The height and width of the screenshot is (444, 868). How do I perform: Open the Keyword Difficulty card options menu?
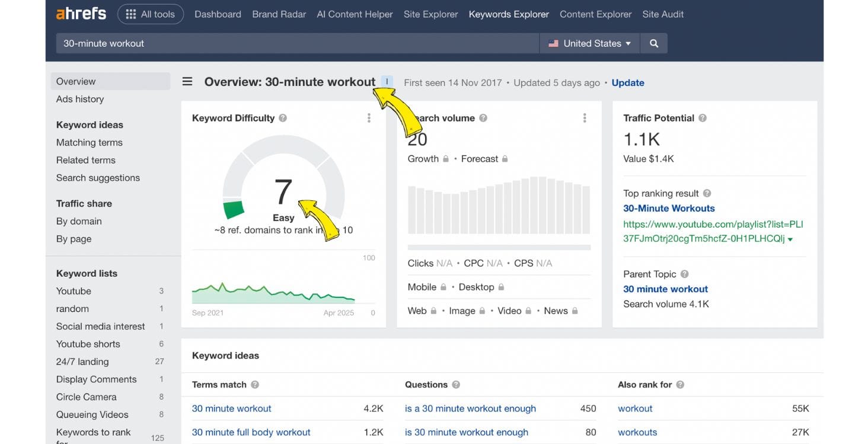pyautogui.click(x=369, y=117)
